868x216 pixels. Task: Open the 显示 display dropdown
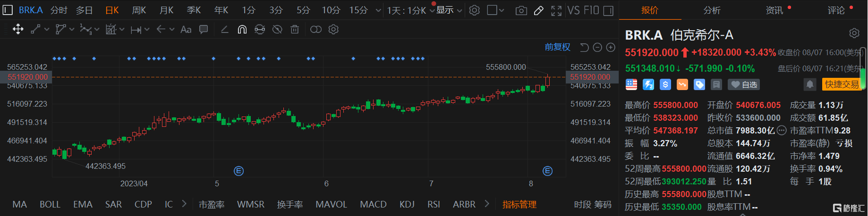coord(449,10)
